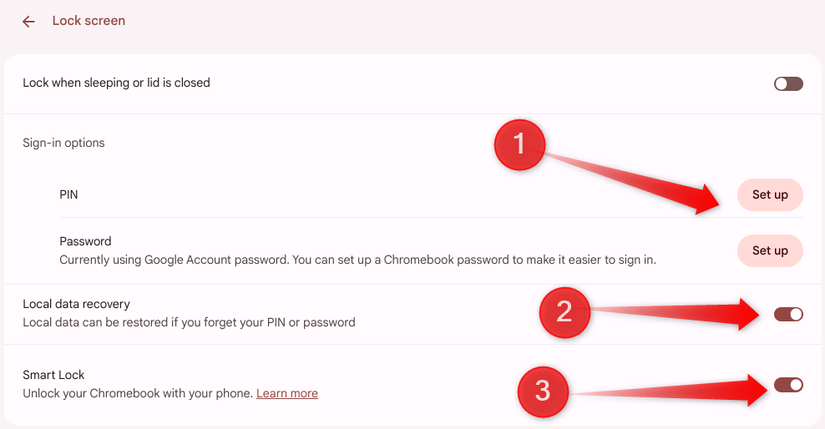Click the red number 2 annotation circle
825x429 pixels.
pos(564,312)
